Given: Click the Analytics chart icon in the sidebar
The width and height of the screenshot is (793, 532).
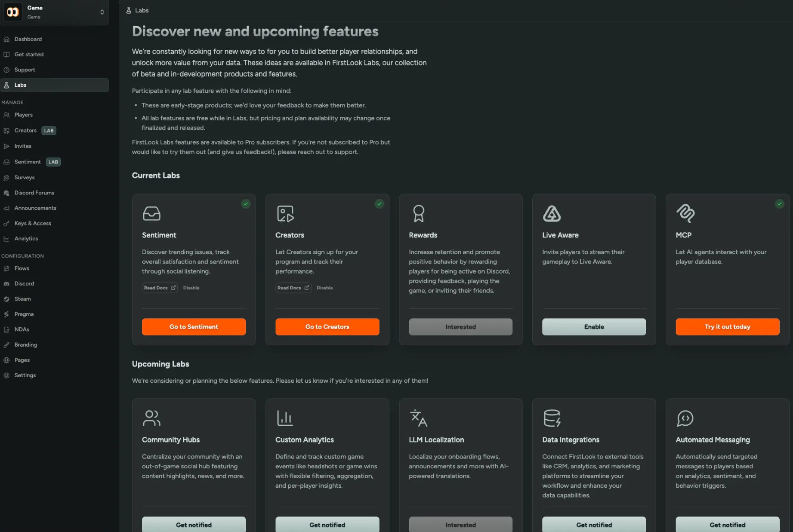Looking at the screenshot, I should [x=7, y=238].
